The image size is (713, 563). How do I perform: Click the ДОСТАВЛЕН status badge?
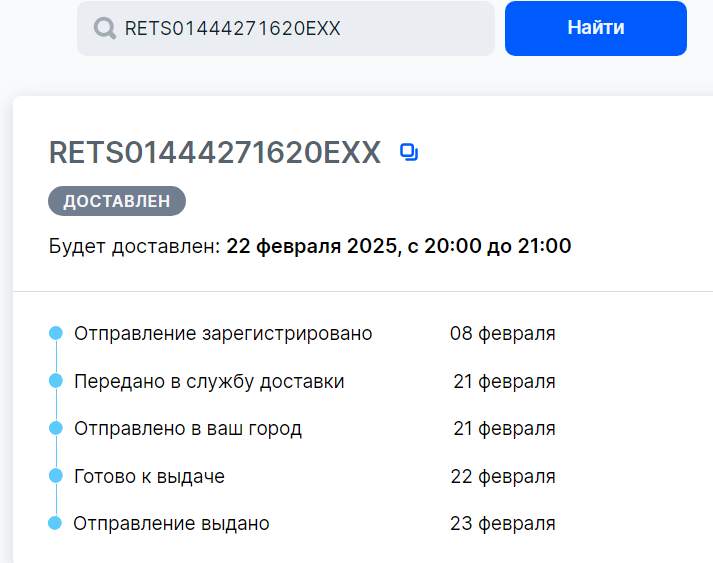tap(117, 201)
